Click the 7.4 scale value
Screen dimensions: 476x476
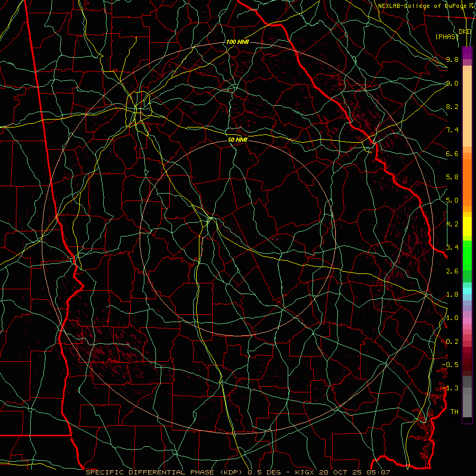452,130
